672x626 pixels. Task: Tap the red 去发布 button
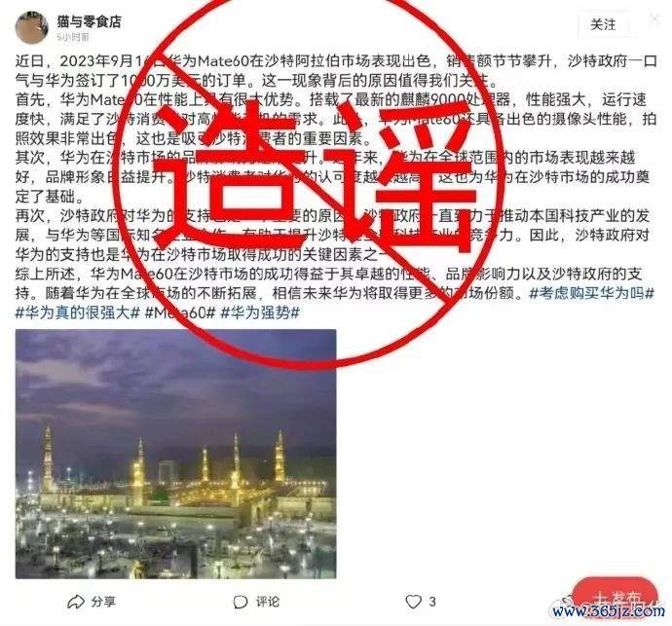pos(615,595)
